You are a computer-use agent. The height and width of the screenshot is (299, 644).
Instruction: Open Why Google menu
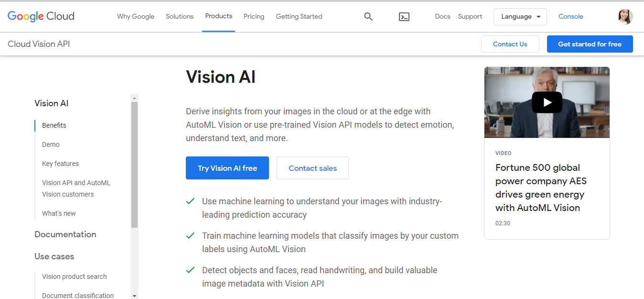pos(136,16)
